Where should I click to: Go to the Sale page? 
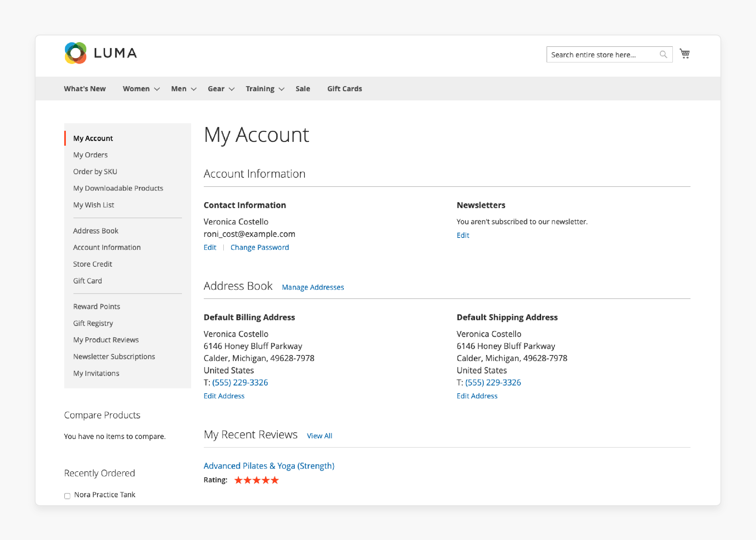click(x=303, y=89)
